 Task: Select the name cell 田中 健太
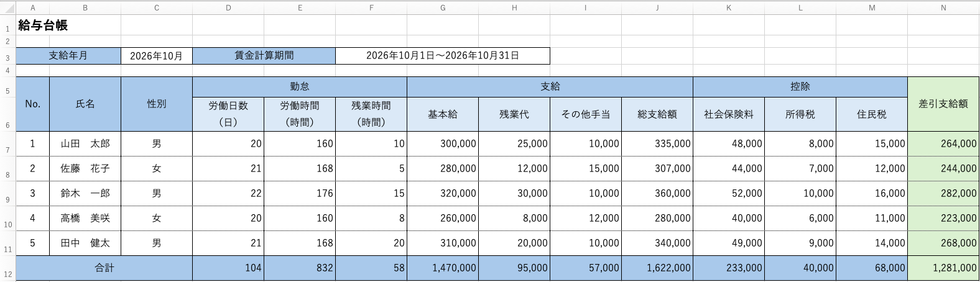click(85, 243)
